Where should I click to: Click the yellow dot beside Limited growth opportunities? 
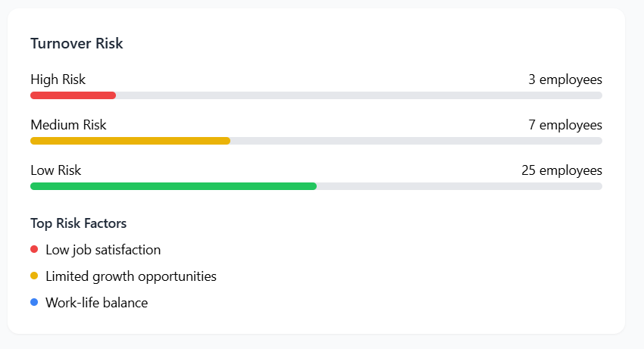[x=34, y=276]
